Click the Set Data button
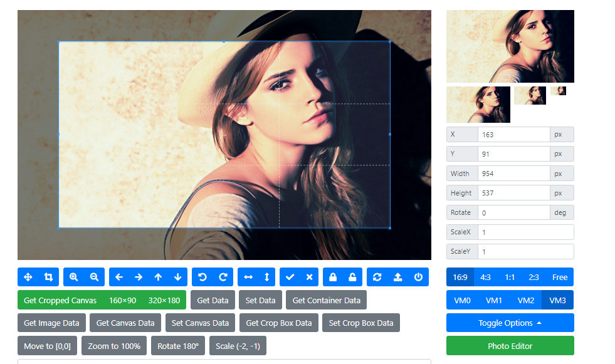This screenshot has width=615, height=364. coord(260,300)
